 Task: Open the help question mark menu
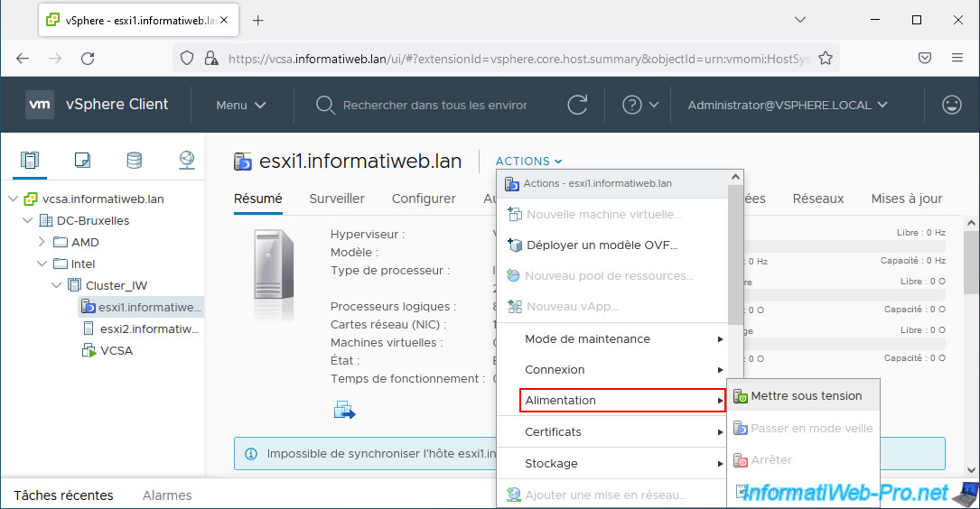coord(640,105)
